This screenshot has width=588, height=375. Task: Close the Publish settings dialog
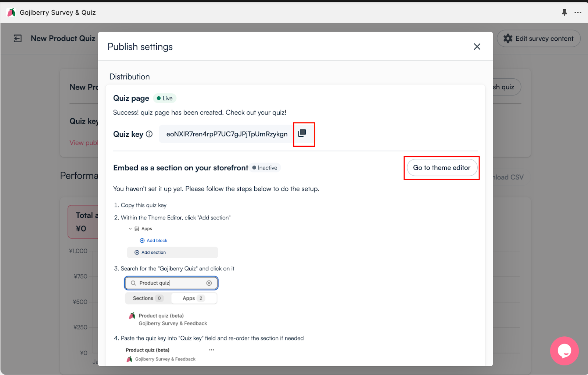coord(477,47)
